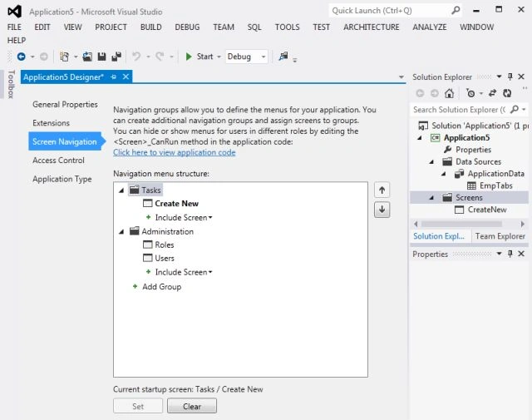The image size is (532, 420).
Task: Click the Navigate Backward toolbar icon
Action: pos(21,57)
